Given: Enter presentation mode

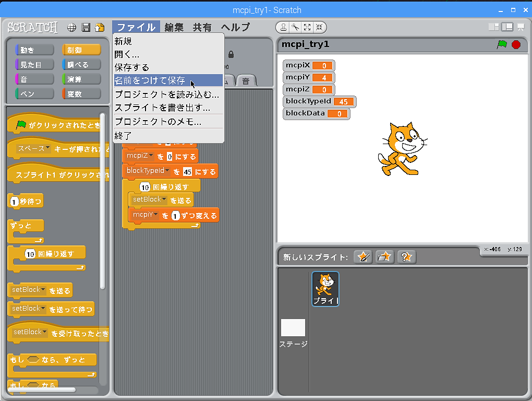Looking at the screenshot, I should [x=521, y=27].
